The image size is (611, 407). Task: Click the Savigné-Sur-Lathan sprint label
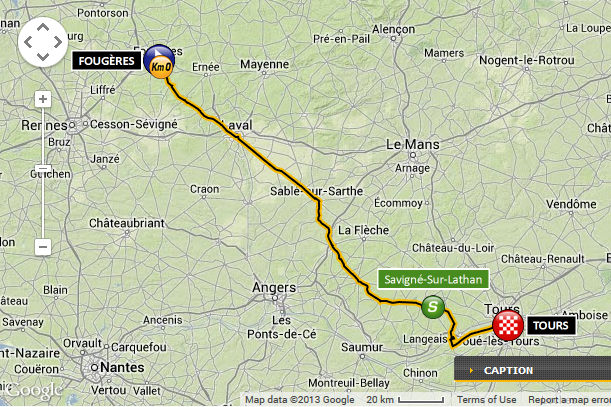click(x=433, y=279)
